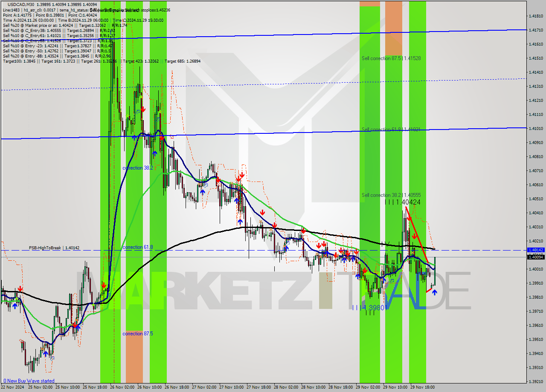Viewport: 546px width, 392px height.
Task: Click the 1.40210 price axis label
Action: [x=535, y=241]
